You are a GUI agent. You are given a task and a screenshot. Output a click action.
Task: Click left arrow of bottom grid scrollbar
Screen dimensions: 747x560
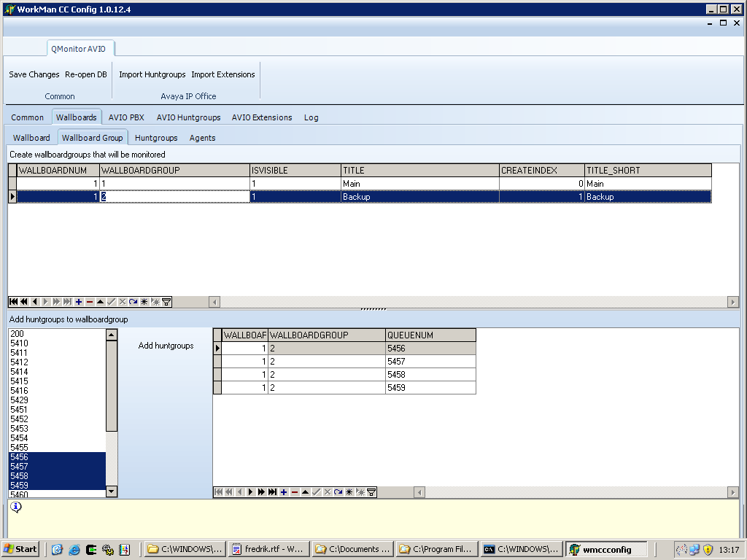(419, 491)
